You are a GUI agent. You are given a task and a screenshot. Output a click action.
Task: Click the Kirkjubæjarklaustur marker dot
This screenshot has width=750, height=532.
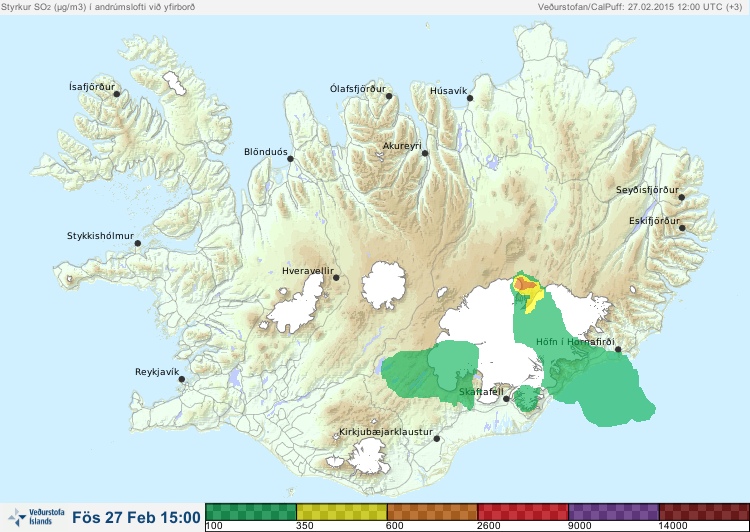pyautogui.click(x=437, y=439)
